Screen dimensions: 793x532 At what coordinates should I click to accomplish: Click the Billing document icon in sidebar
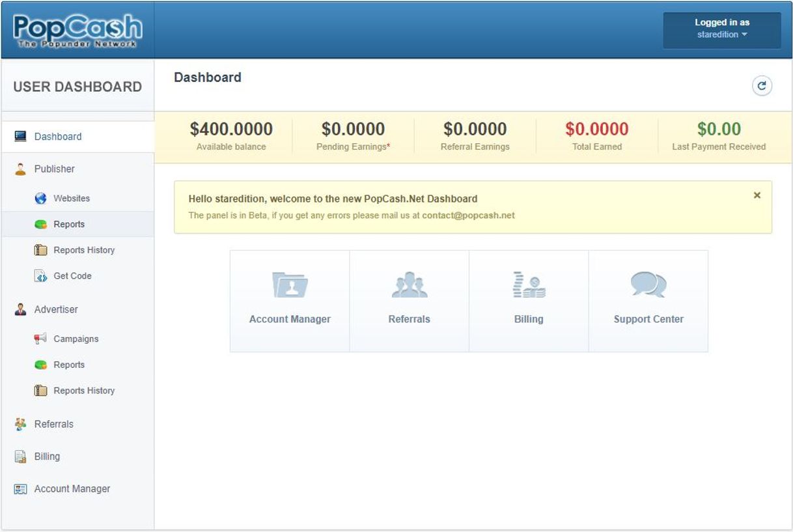[20, 457]
